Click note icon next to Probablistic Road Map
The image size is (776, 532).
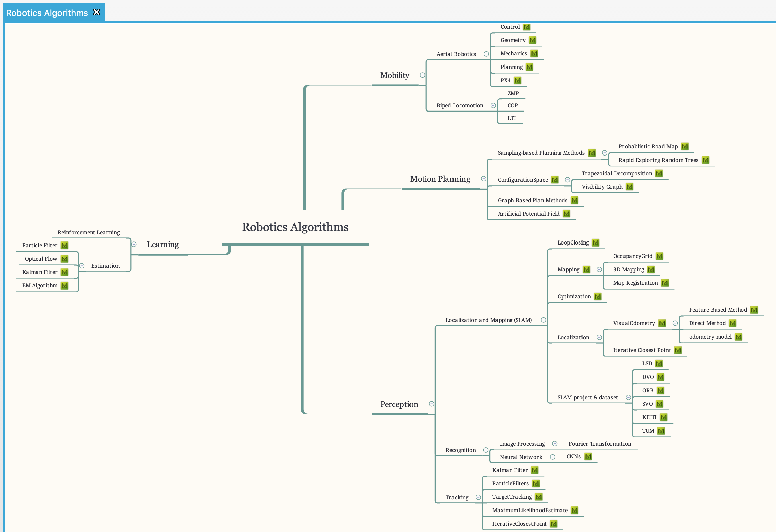tap(685, 147)
